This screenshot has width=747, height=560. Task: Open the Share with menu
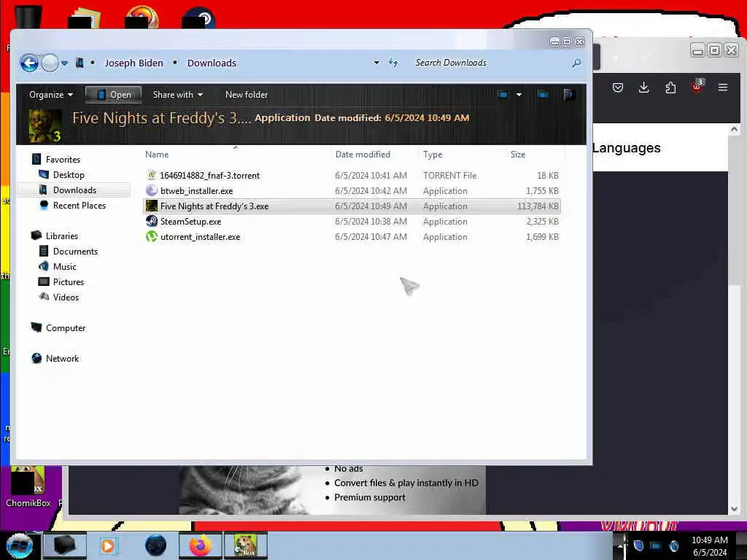coord(178,94)
